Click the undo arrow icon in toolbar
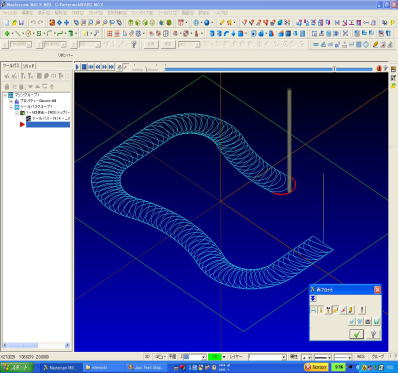This screenshot has height=373, width=398. (33, 23)
